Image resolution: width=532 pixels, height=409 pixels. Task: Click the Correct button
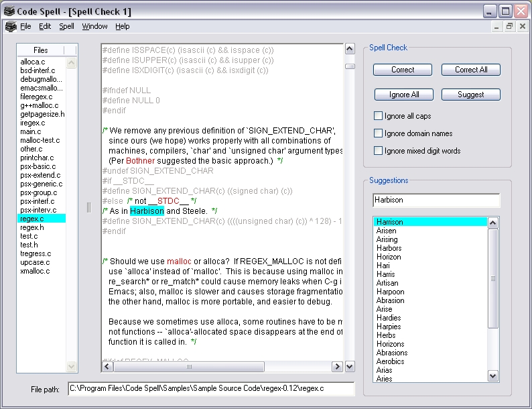(403, 70)
